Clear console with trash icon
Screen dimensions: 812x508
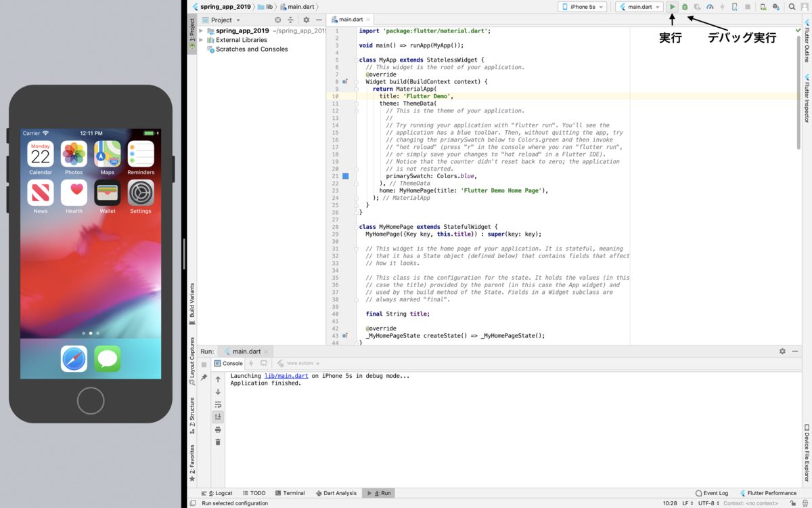(x=218, y=442)
